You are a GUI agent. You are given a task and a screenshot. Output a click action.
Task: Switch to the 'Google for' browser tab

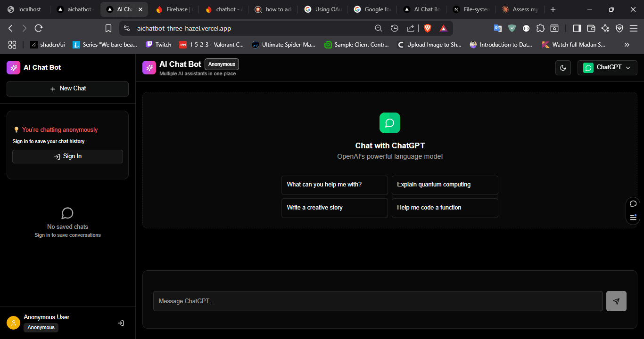tap(372, 9)
